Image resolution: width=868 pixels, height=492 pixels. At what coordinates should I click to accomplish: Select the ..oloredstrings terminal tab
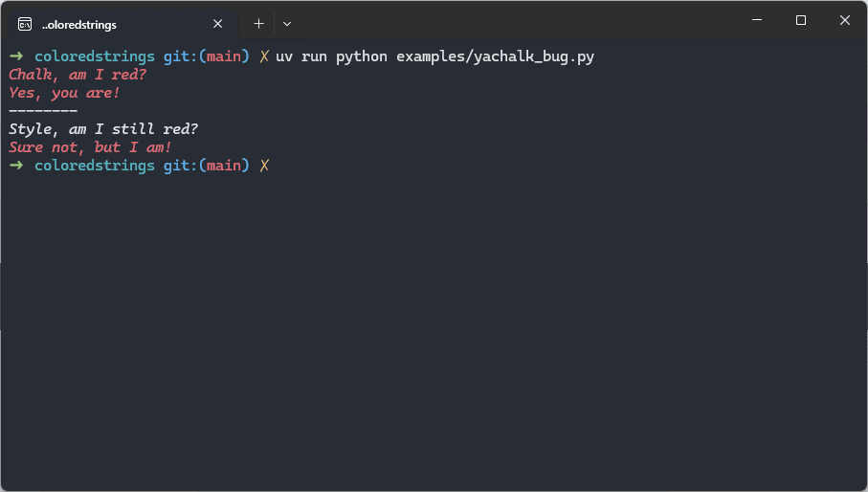pyautogui.click(x=123, y=24)
